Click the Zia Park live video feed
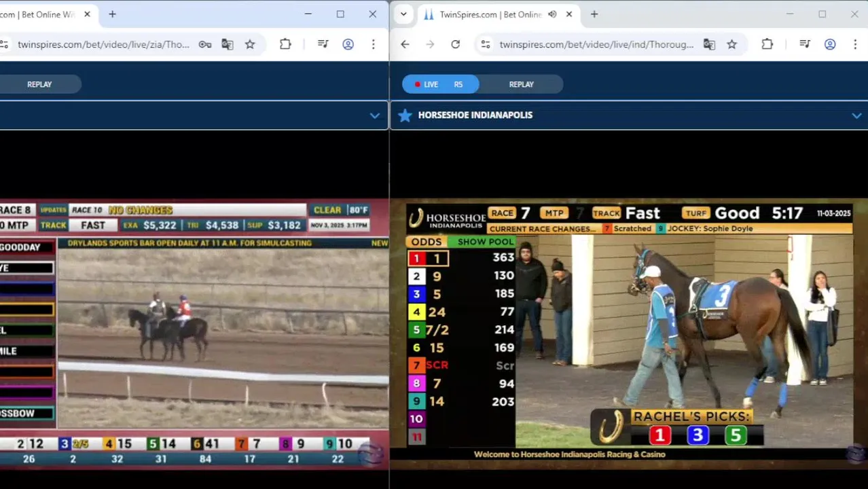 click(194, 334)
